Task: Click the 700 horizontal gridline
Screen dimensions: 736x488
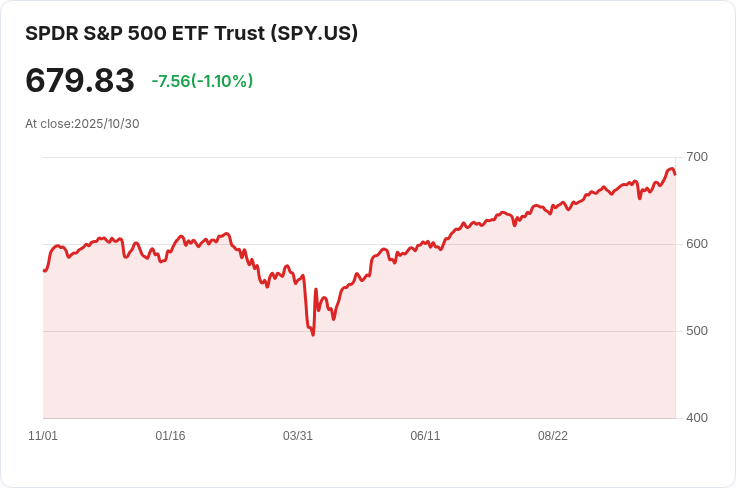Action: (x=359, y=158)
